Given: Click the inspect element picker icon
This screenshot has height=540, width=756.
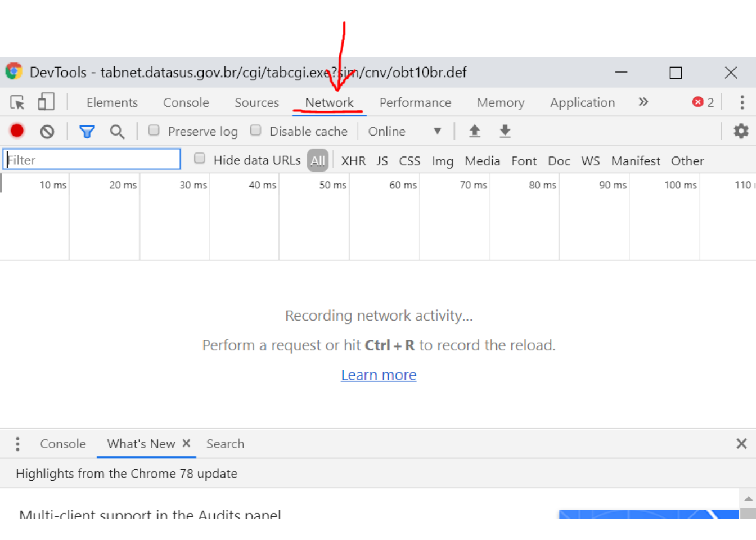Looking at the screenshot, I should click(x=17, y=102).
